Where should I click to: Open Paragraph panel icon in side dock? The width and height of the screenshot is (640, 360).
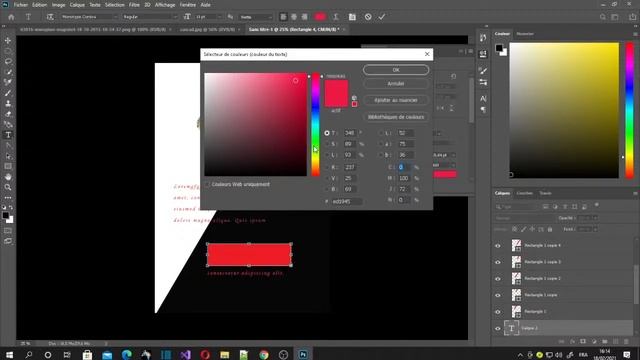coord(483,109)
